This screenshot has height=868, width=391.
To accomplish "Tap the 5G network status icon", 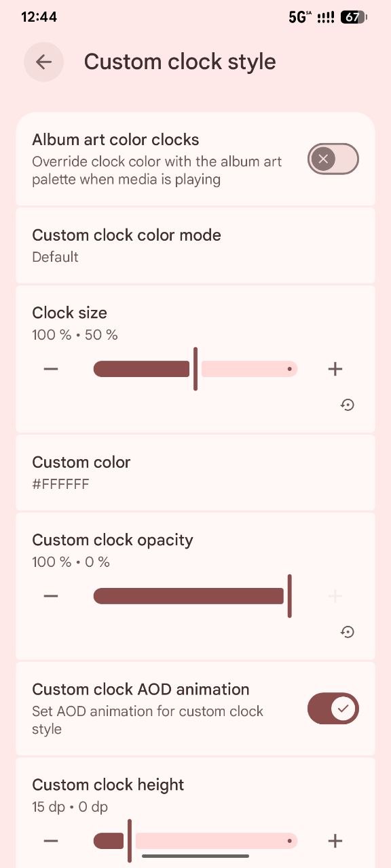I will pyautogui.click(x=299, y=17).
